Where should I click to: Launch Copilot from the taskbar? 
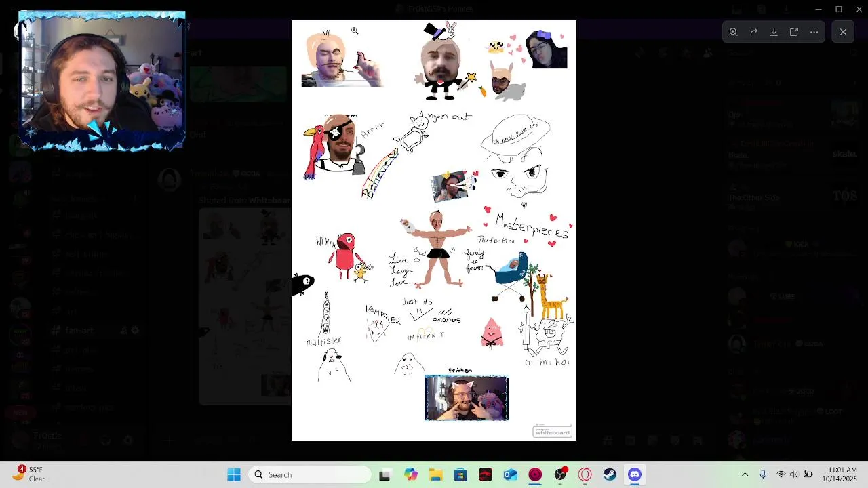[x=410, y=474]
